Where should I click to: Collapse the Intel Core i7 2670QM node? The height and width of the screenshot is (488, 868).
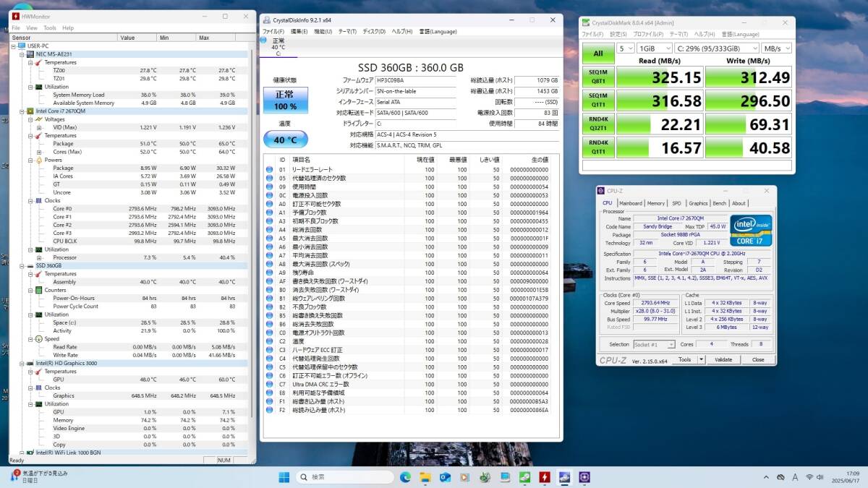pos(22,111)
